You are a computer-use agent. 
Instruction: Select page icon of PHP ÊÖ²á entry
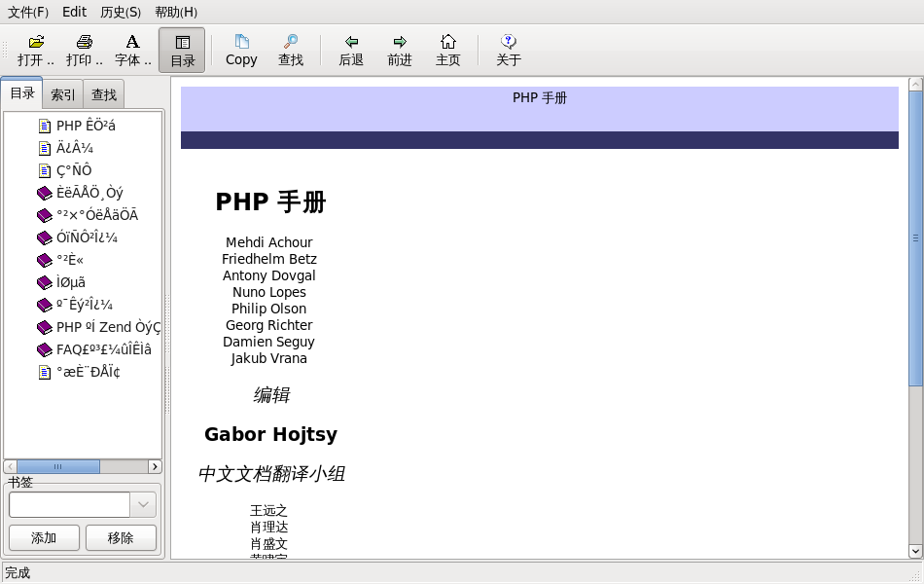[44, 126]
